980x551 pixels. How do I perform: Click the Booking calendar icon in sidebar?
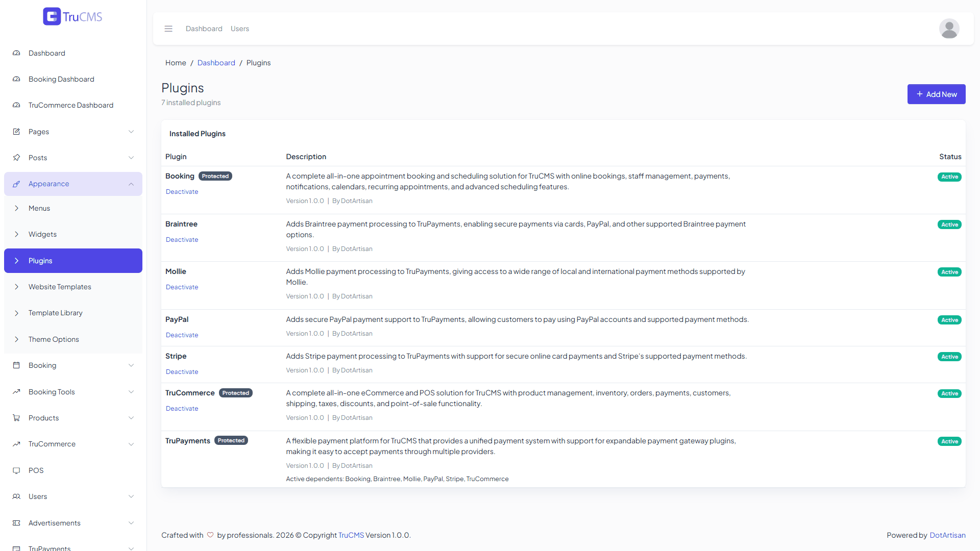tap(16, 365)
